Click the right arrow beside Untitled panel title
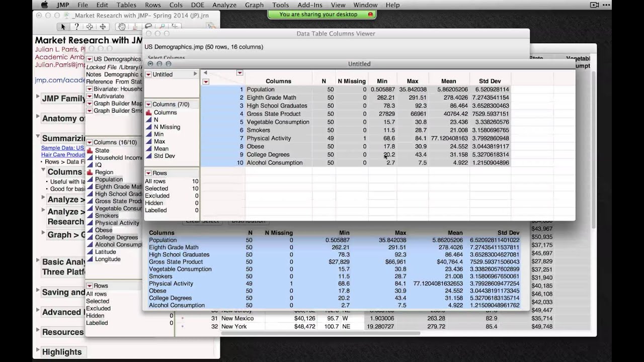This screenshot has width=644, height=362. pyautogui.click(x=195, y=74)
